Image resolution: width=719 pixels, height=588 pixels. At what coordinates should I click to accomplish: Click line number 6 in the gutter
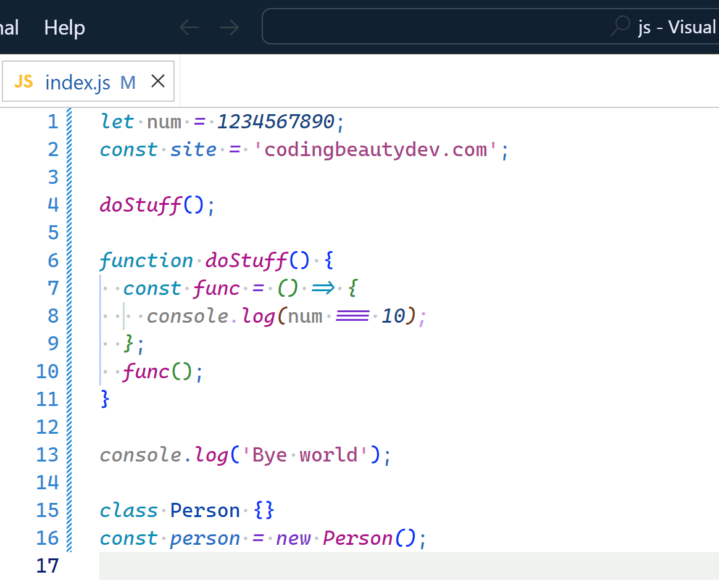point(53,261)
